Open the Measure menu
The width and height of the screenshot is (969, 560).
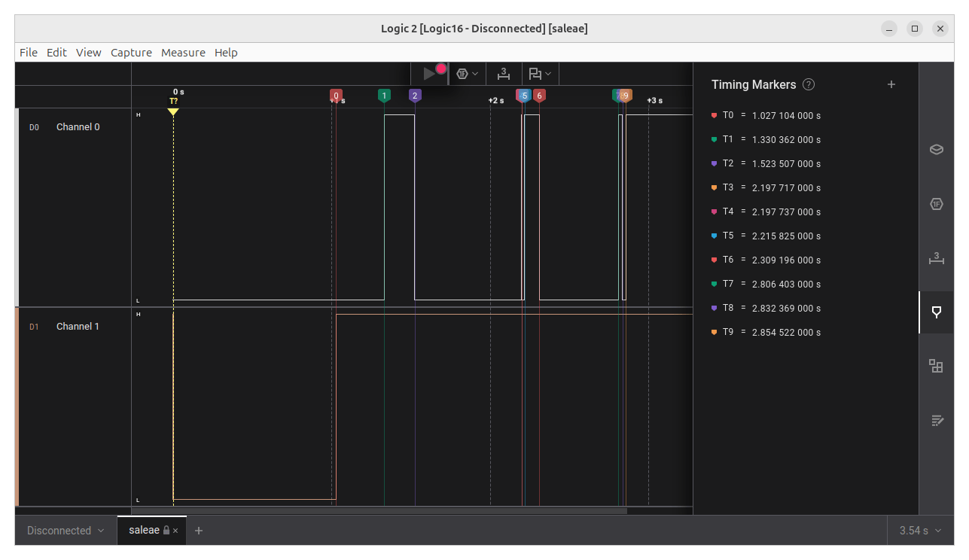pyautogui.click(x=183, y=52)
